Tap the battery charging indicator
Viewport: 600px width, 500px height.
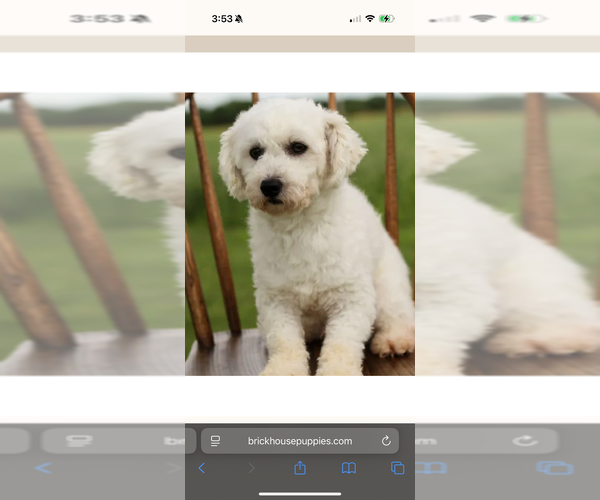click(x=386, y=18)
